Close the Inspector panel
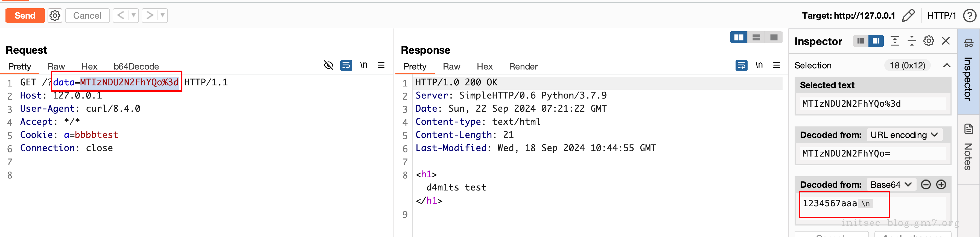The width and height of the screenshot is (980, 237). pyautogui.click(x=946, y=41)
